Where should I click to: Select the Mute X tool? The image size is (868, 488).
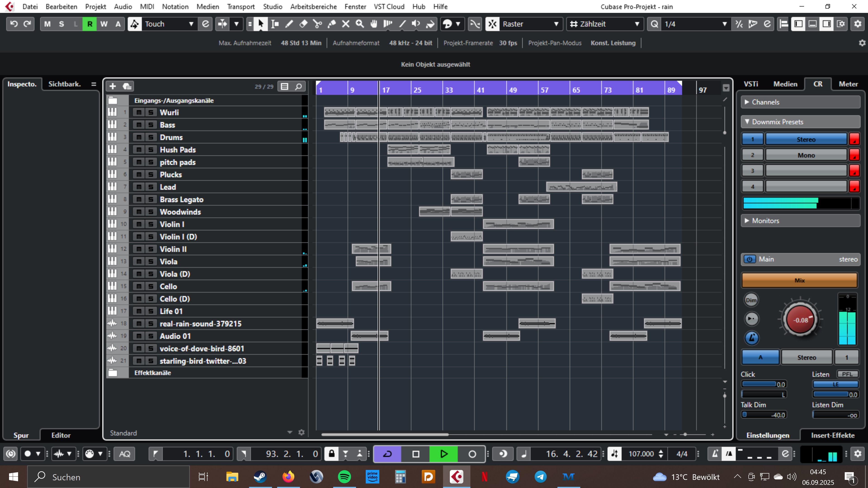[x=346, y=24]
